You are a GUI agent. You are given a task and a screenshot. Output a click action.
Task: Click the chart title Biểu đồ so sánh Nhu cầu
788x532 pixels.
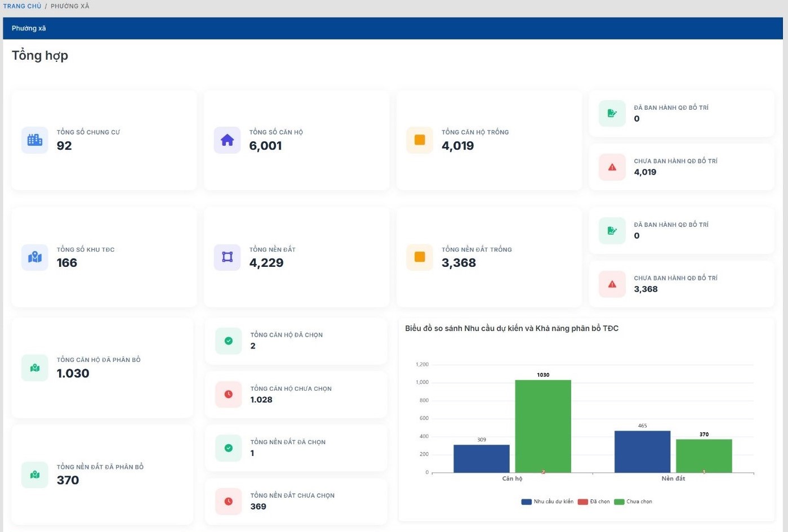click(511, 328)
